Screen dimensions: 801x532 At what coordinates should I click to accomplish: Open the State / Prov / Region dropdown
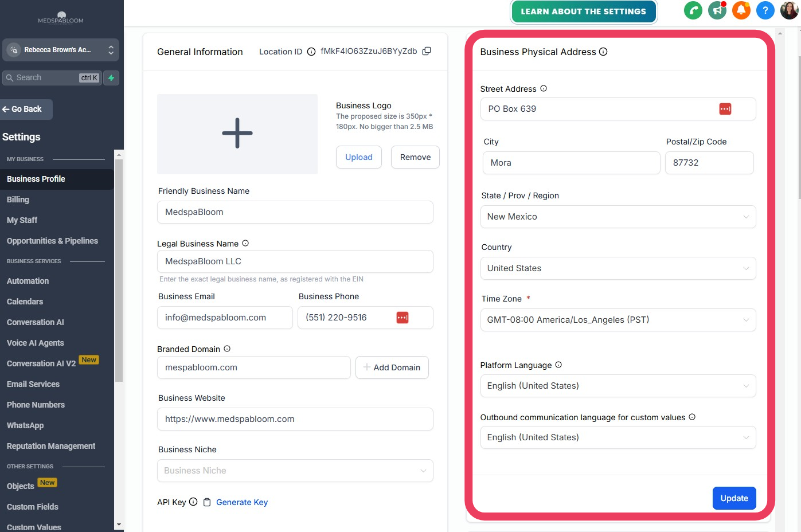618,217
